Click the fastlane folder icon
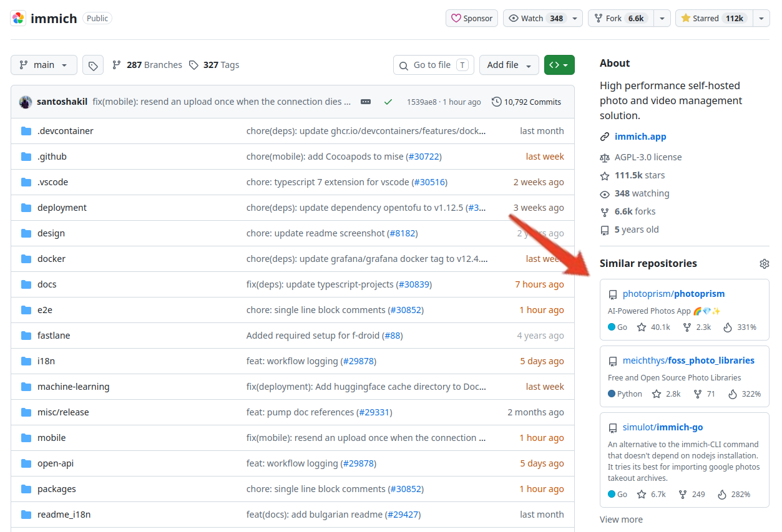This screenshot has height=532, width=782. coord(26,336)
